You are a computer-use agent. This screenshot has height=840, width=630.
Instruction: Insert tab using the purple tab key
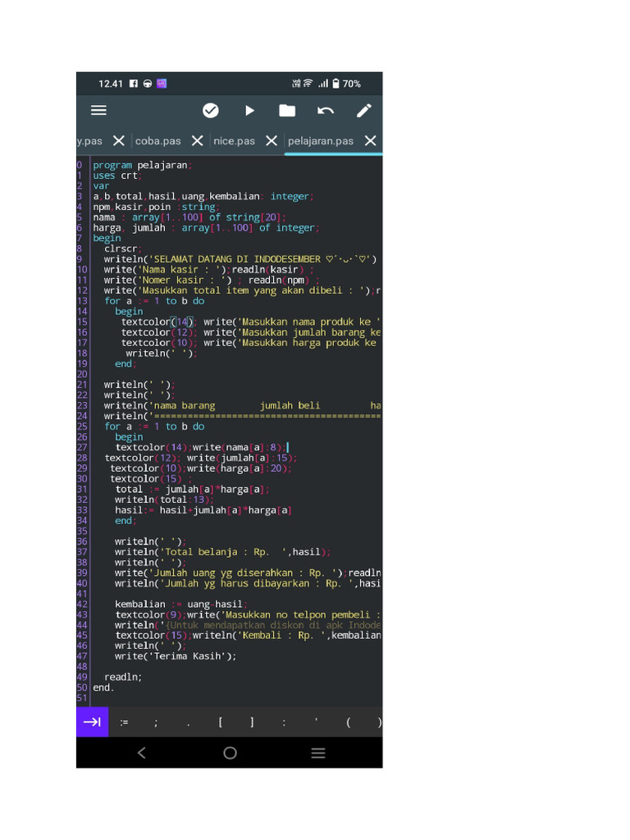92,722
